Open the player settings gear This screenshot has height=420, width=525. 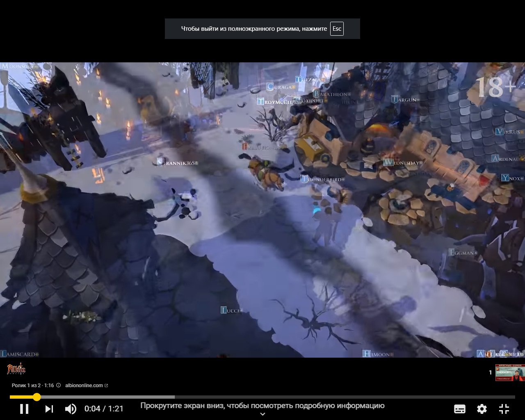coord(482,409)
